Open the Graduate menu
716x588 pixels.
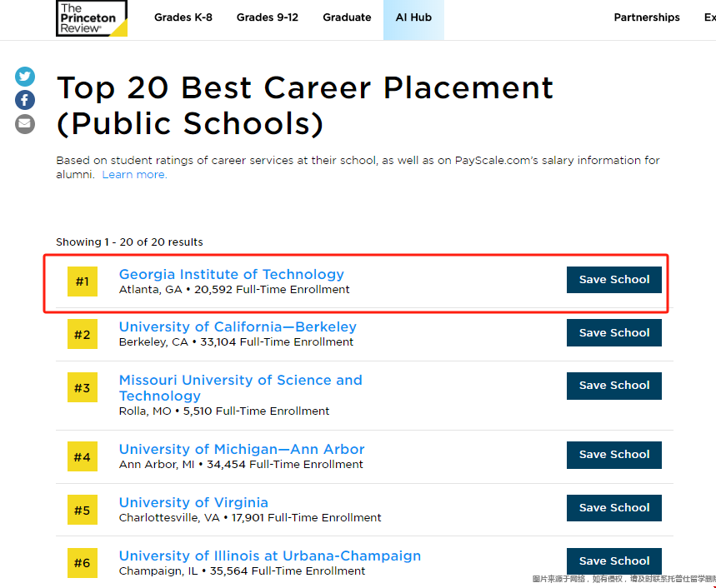point(347,17)
